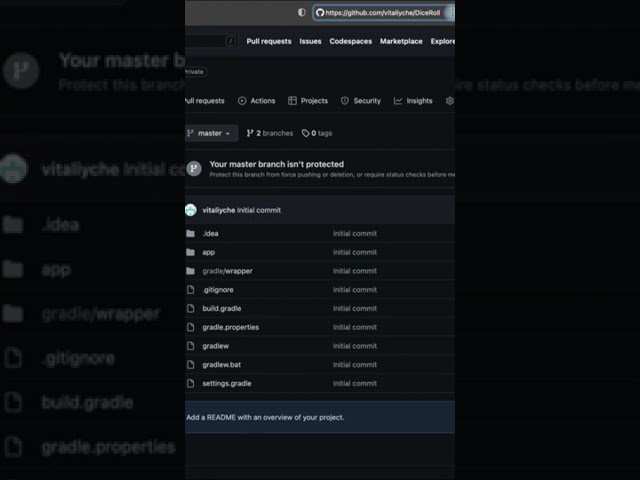Open the build.gradle file
640x480 pixels.
coord(222,308)
